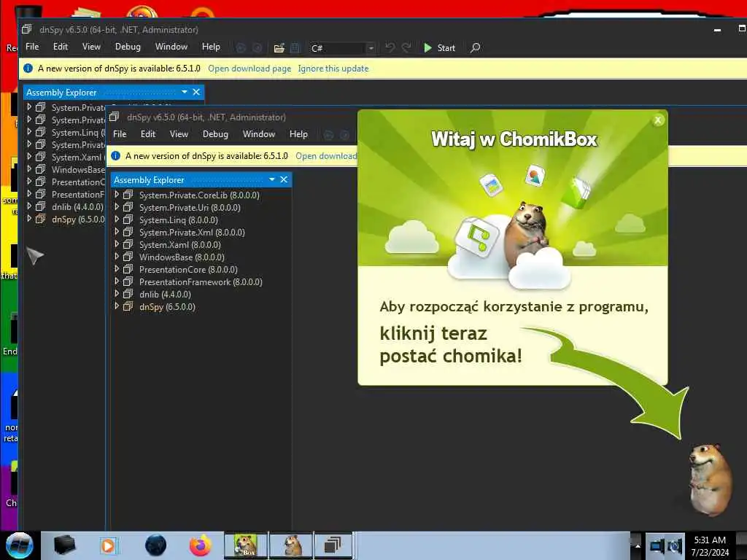Open the Windows Start orb

[x=19, y=545]
